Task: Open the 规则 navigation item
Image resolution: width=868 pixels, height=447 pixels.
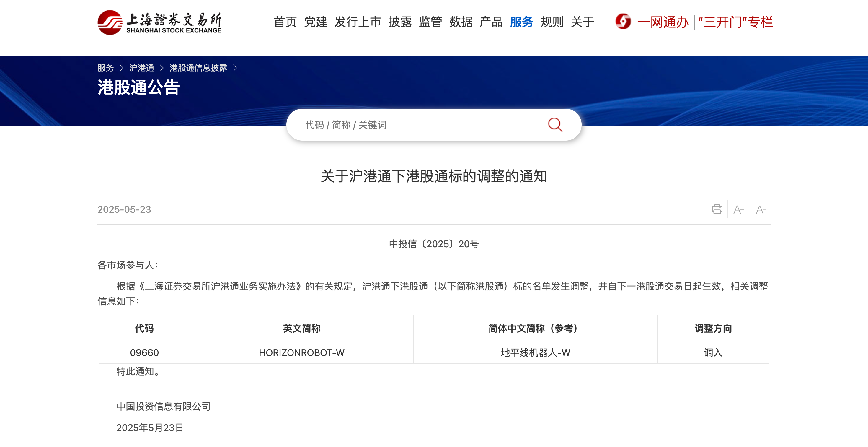Action: 552,22
